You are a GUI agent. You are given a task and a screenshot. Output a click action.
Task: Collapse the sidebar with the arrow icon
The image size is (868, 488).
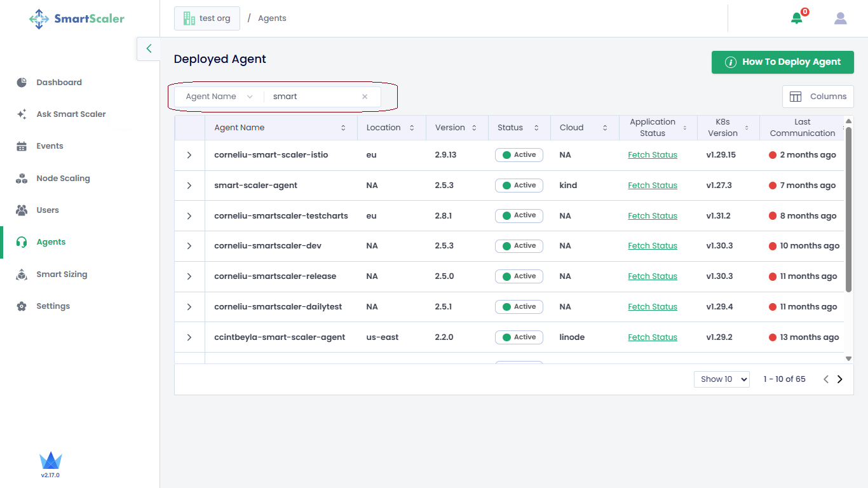[x=149, y=48]
